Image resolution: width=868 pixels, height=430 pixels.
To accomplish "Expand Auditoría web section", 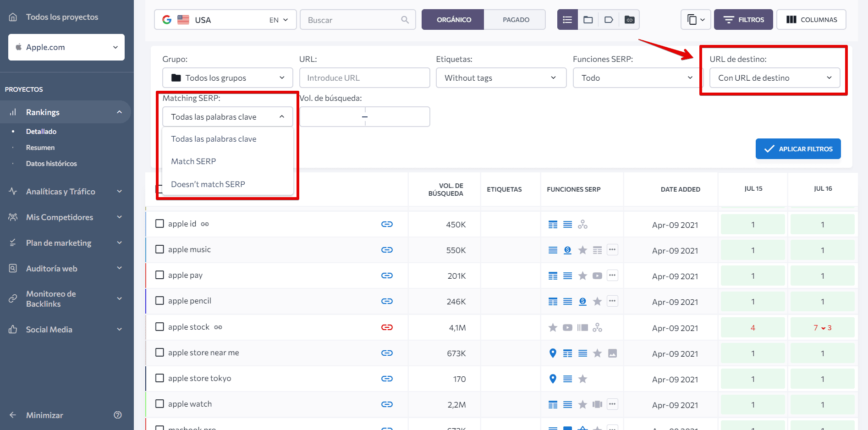I will 66,269.
